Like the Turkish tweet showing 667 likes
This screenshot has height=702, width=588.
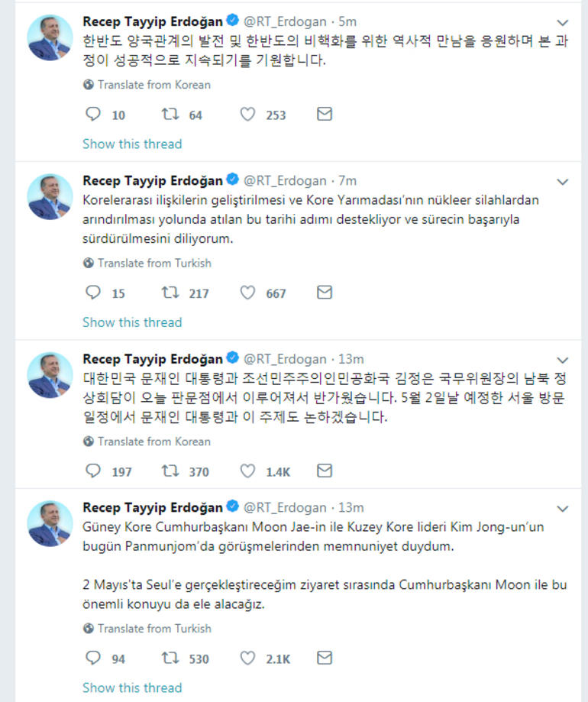coord(247,293)
